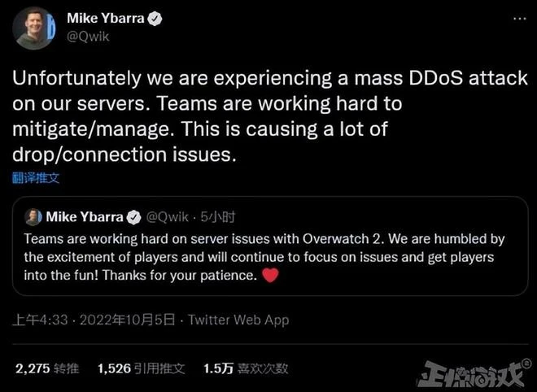The image size is (537, 392).
Task: Click the 上午4:33 posting timestamp
Action: [37, 320]
